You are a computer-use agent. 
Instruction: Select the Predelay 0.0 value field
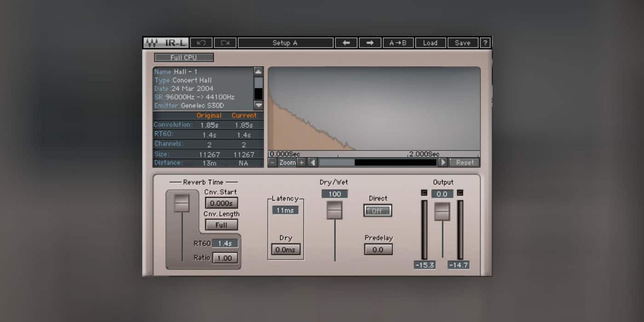(x=378, y=249)
